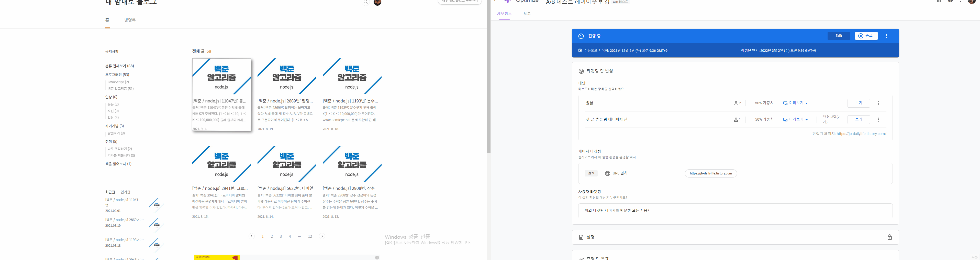Open 미리보기 dropdown for 첫 글 흔들림 애니메이션
Image resolution: width=980 pixels, height=260 pixels.
pos(795,120)
